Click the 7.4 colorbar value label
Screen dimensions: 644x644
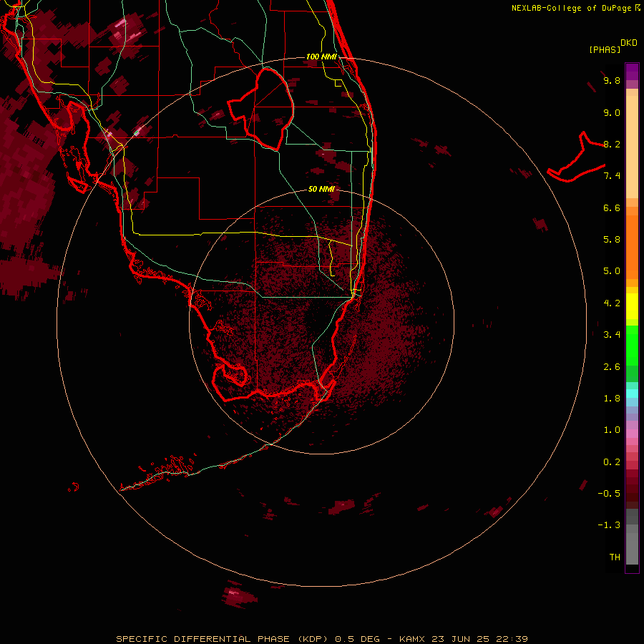(612, 176)
